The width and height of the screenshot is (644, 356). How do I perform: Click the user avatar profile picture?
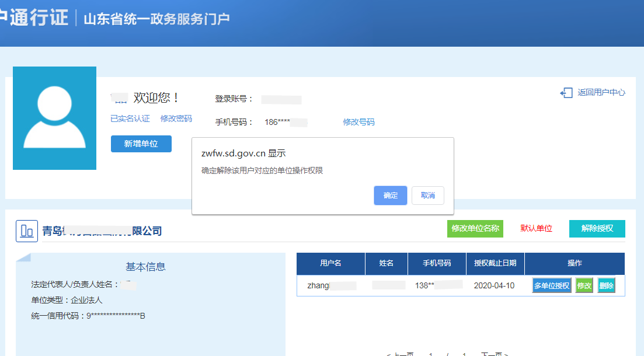54,118
